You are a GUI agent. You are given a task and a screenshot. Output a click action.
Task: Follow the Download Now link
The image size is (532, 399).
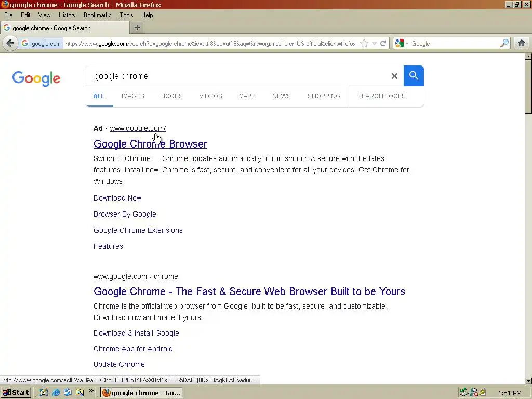[x=117, y=198]
